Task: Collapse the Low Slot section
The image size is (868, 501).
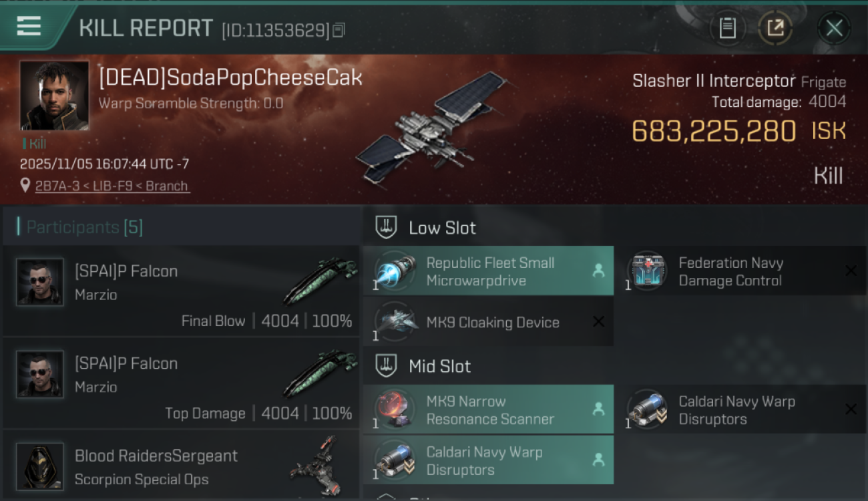Action: (x=614, y=227)
